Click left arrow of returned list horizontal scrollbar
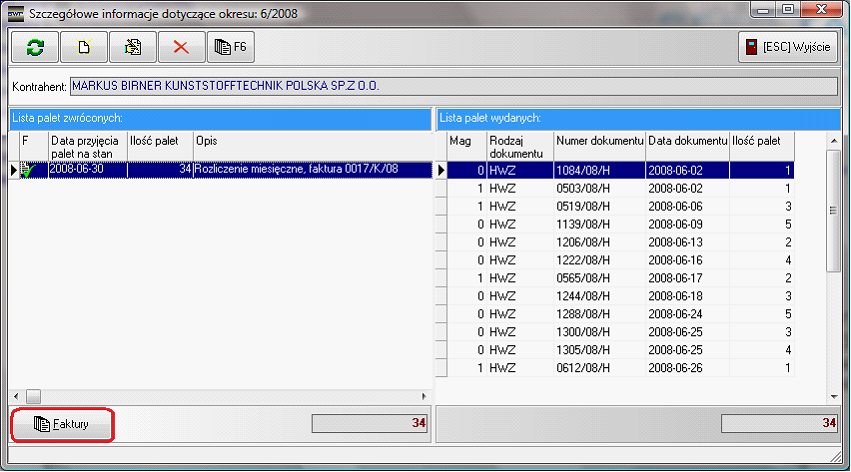 (x=15, y=395)
